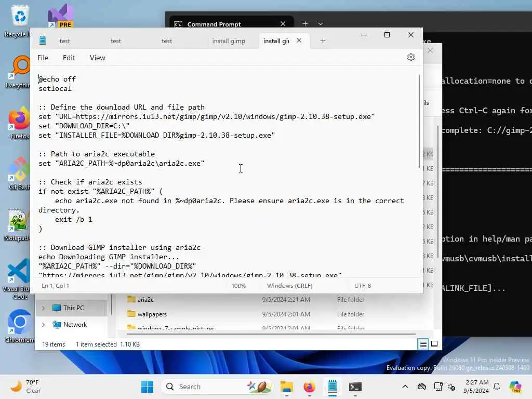Open Notepad++ desktop shortcut

tap(17, 224)
